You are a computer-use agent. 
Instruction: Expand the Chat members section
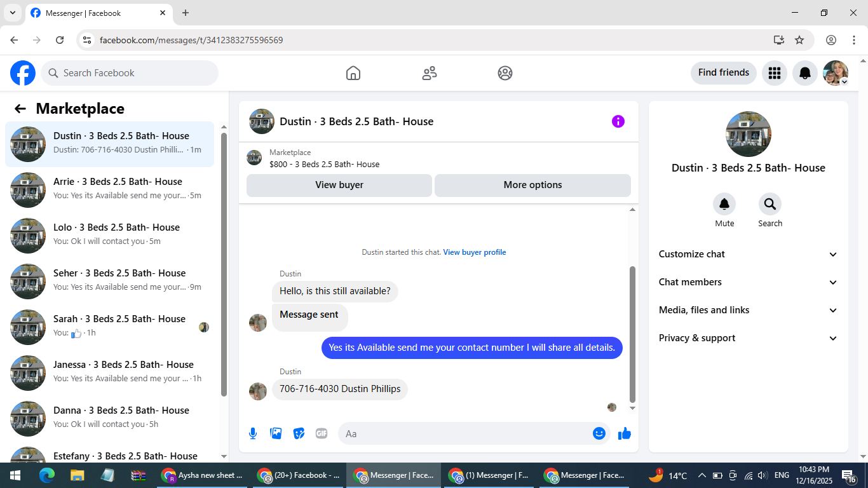click(x=749, y=282)
